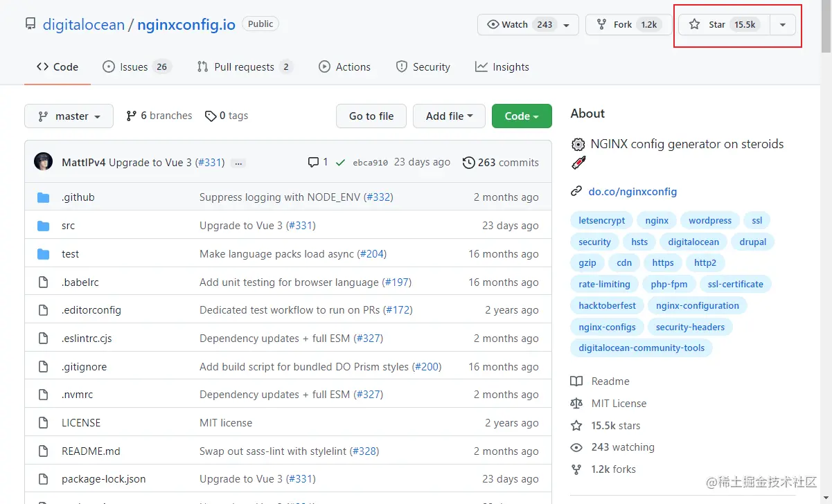Click the branches icon near 6 branches
The height and width of the screenshot is (504, 832).
(x=131, y=116)
